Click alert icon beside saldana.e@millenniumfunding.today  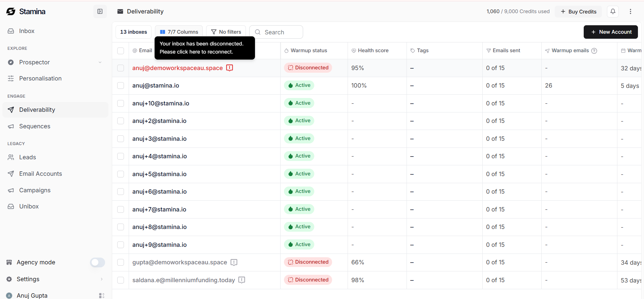[241, 280]
